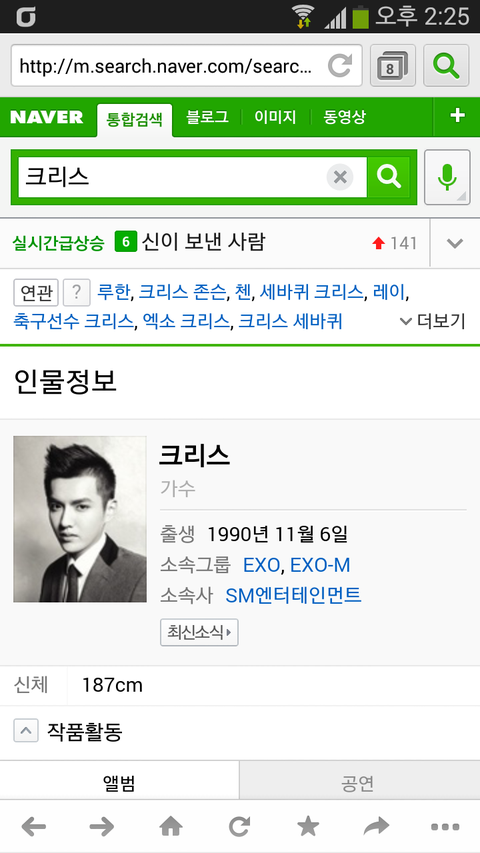
Task: Tap the share arrow icon
Action: (377, 827)
